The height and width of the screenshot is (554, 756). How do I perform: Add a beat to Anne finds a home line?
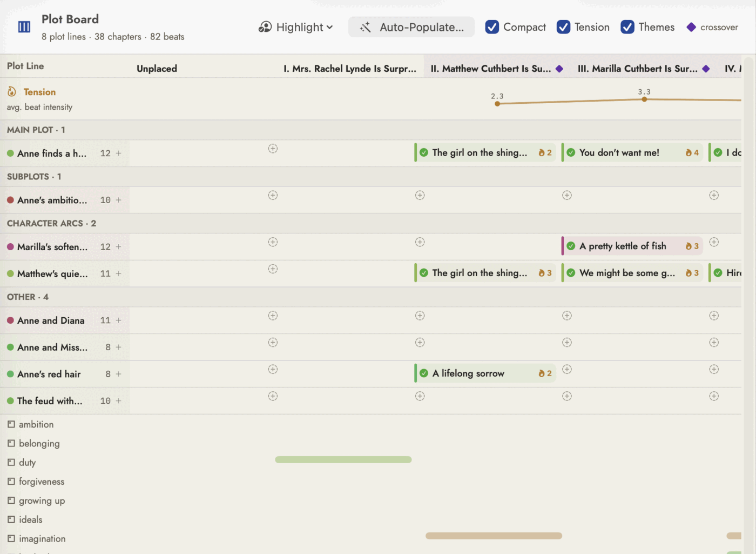118,153
